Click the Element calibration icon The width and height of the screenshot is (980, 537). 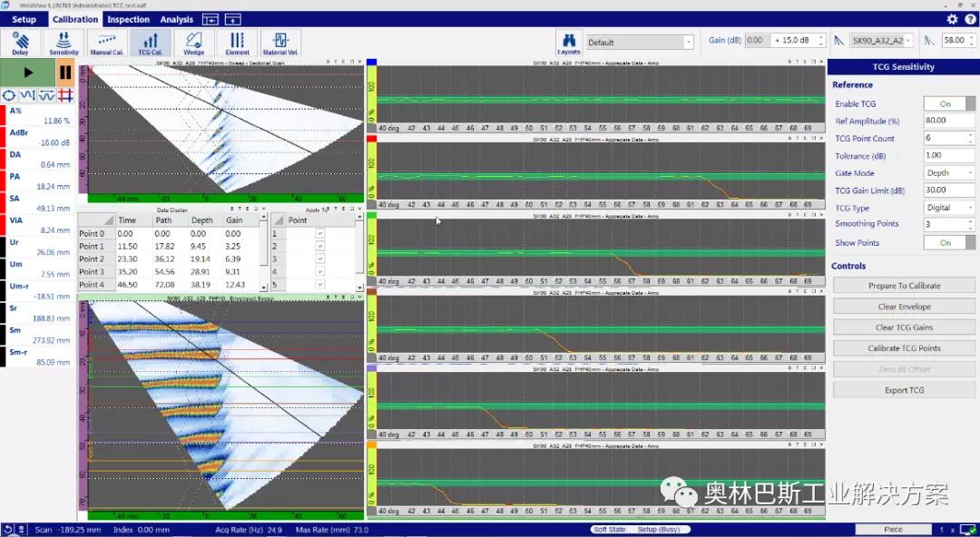(237, 44)
